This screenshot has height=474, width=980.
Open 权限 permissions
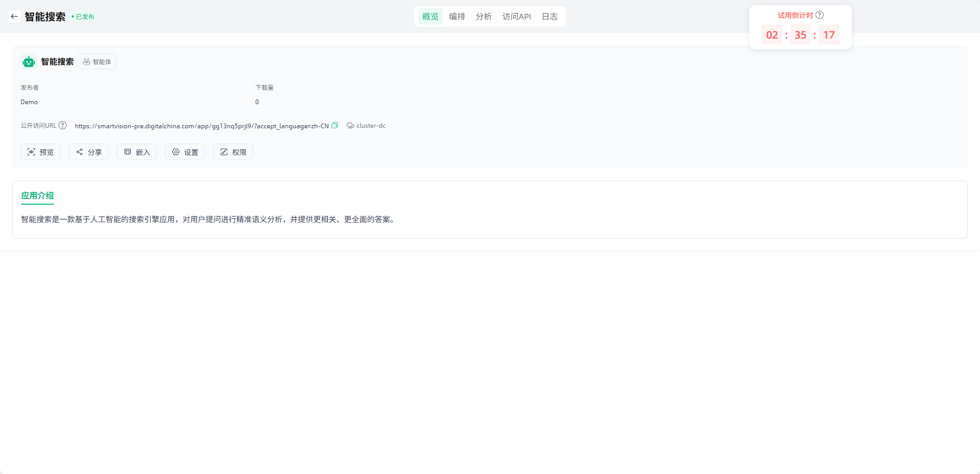[233, 152]
